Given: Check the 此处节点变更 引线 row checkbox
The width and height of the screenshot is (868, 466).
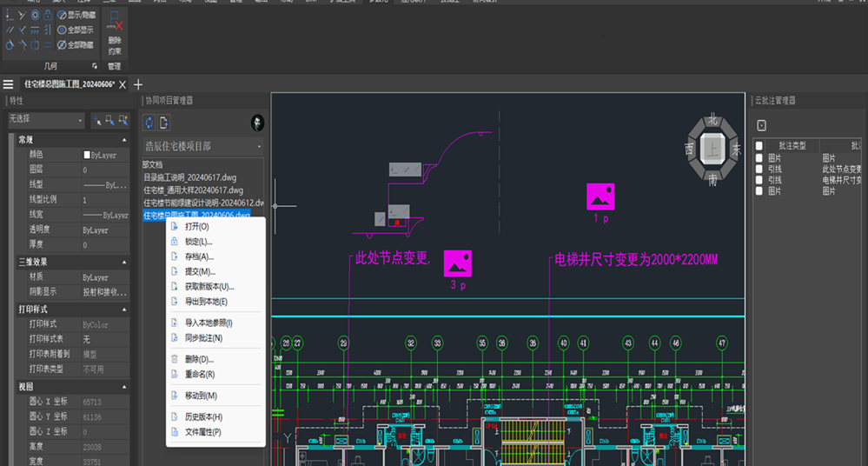Looking at the screenshot, I should [759, 169].
